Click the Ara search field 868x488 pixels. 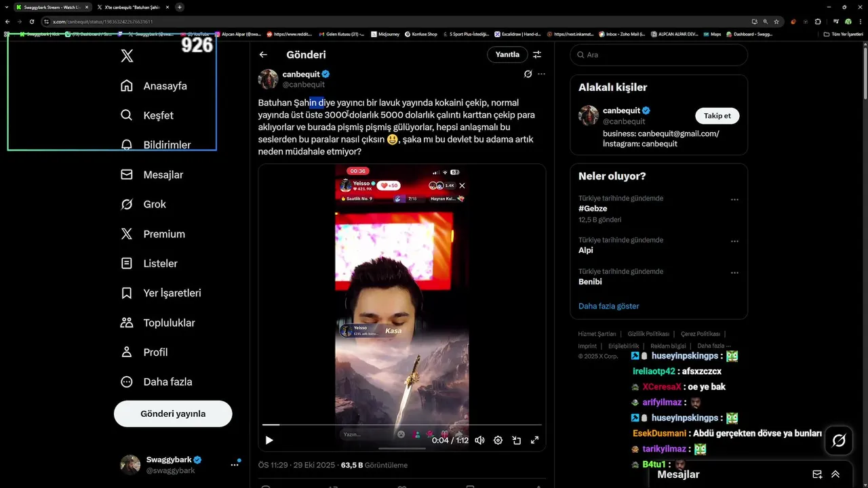click(659, 55)
